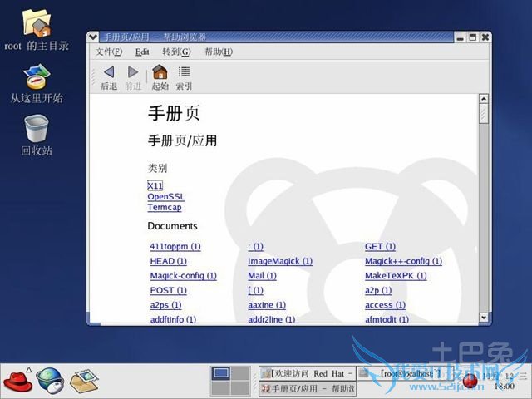Image resolution: width=532 pixels, height=399 pixels.
Task: Open the a2p (1) manual page
Action: point(378,290)
